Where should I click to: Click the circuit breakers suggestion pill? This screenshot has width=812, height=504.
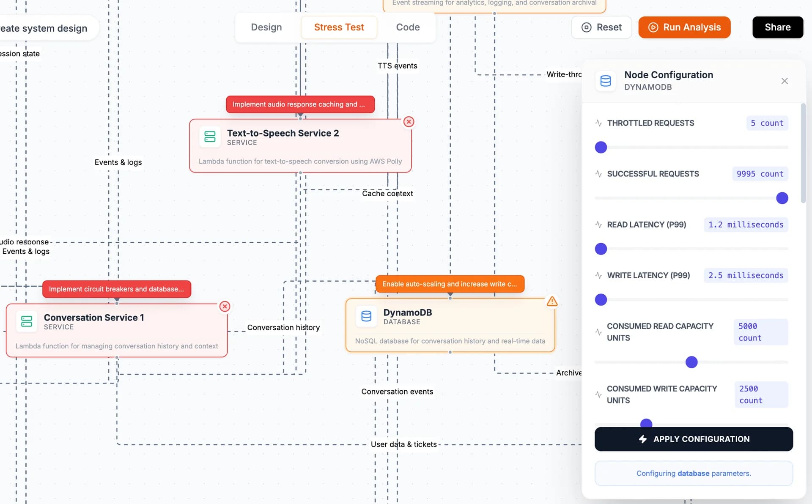point(117,289)
